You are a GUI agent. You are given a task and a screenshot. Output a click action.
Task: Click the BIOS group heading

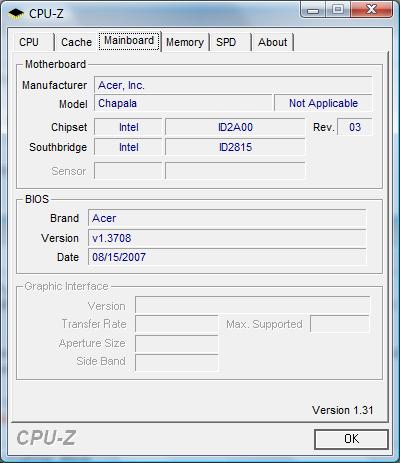click(x=37, y=199)
